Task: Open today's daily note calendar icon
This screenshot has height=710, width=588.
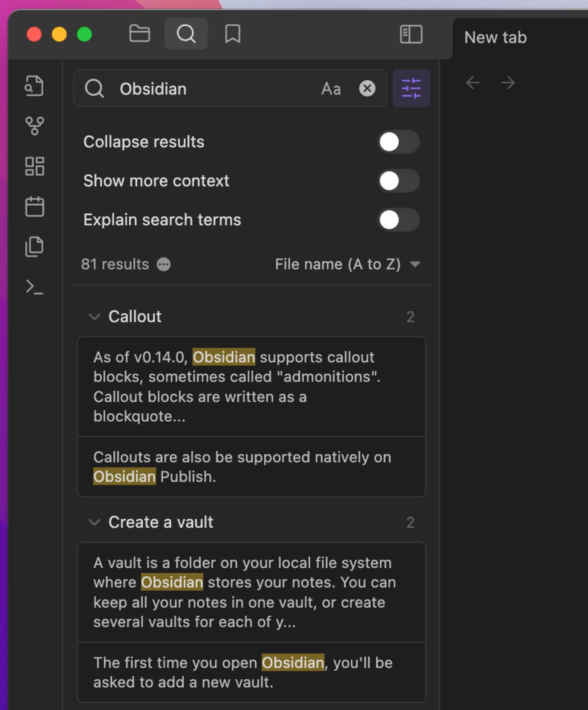Action: [x=34, y=206]
